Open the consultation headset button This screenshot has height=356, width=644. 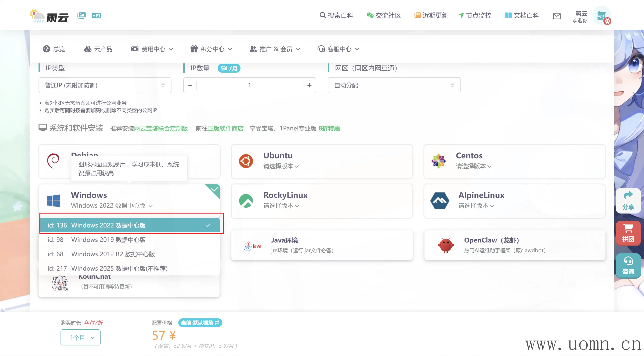[x=628, y=266]
